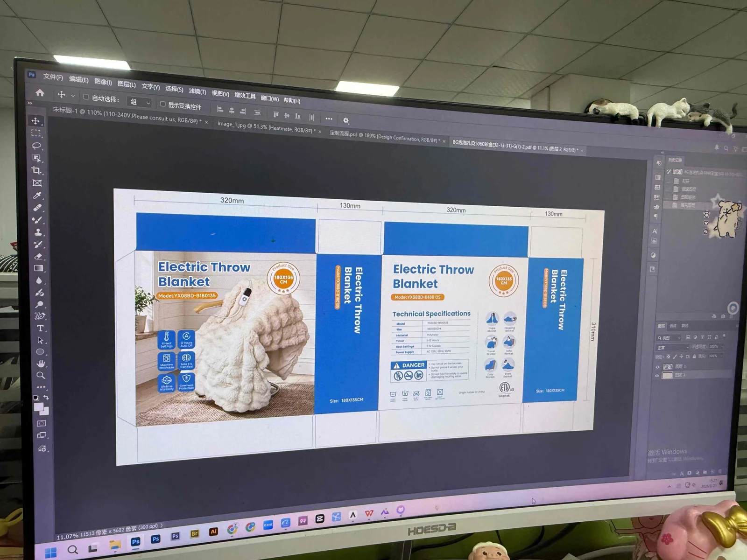The width and height of the screenshot is (747, 560).
Task: Open the 组 auto-select dropdown
Action: coord(139,102)
